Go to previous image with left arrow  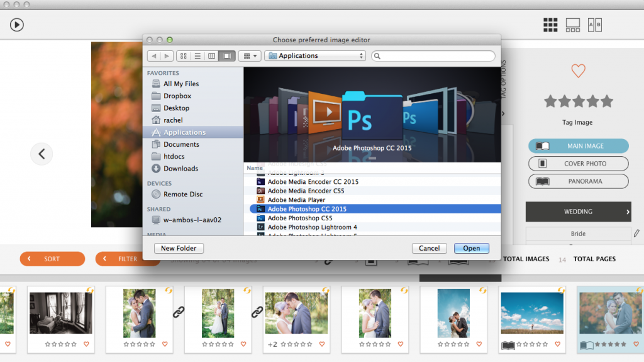[42, 154]
